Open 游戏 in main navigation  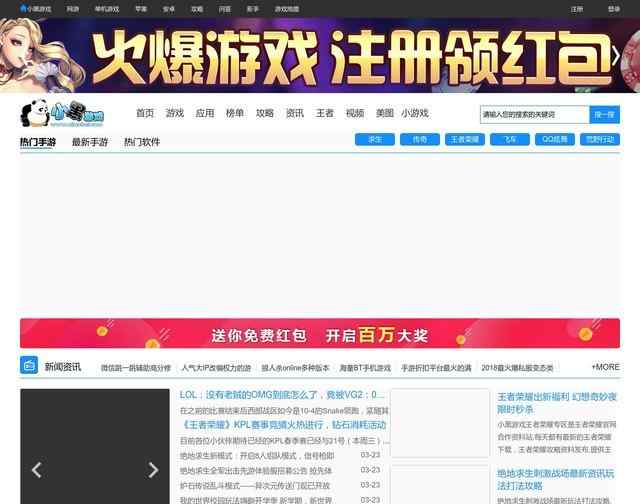point(175,113)
